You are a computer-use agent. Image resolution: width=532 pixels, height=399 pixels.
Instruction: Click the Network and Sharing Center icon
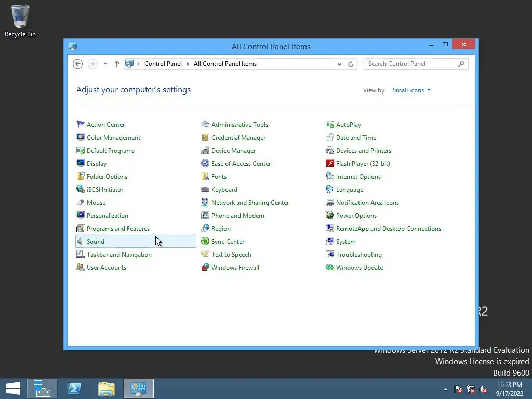pos(205,202)
